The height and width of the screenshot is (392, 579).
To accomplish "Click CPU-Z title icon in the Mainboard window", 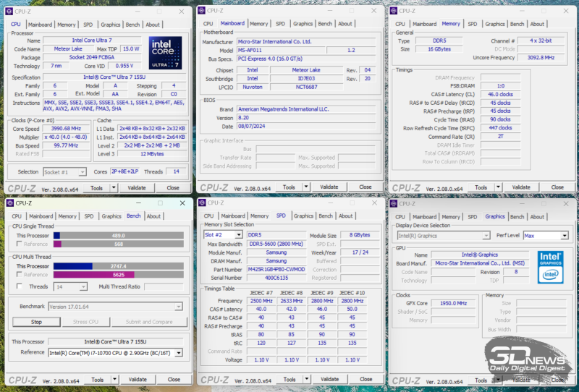I will coord(203,11).
